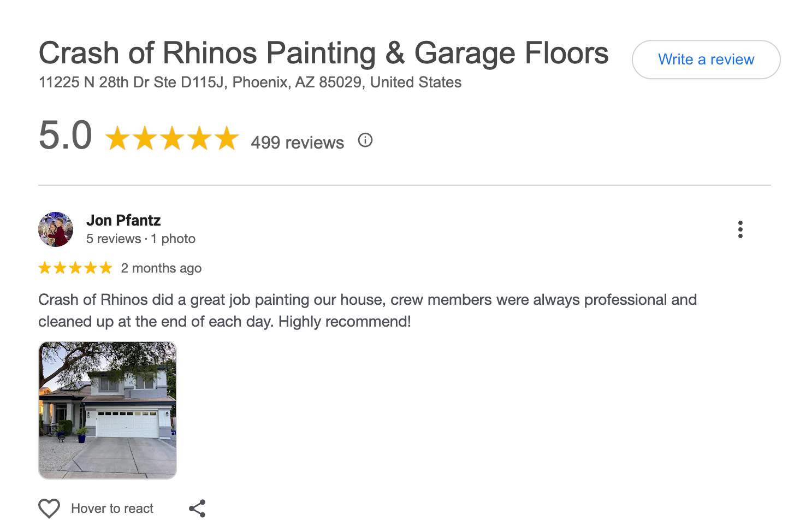806x532 pixels.
Task: Open the 499 reviews link
Action: 297,143
